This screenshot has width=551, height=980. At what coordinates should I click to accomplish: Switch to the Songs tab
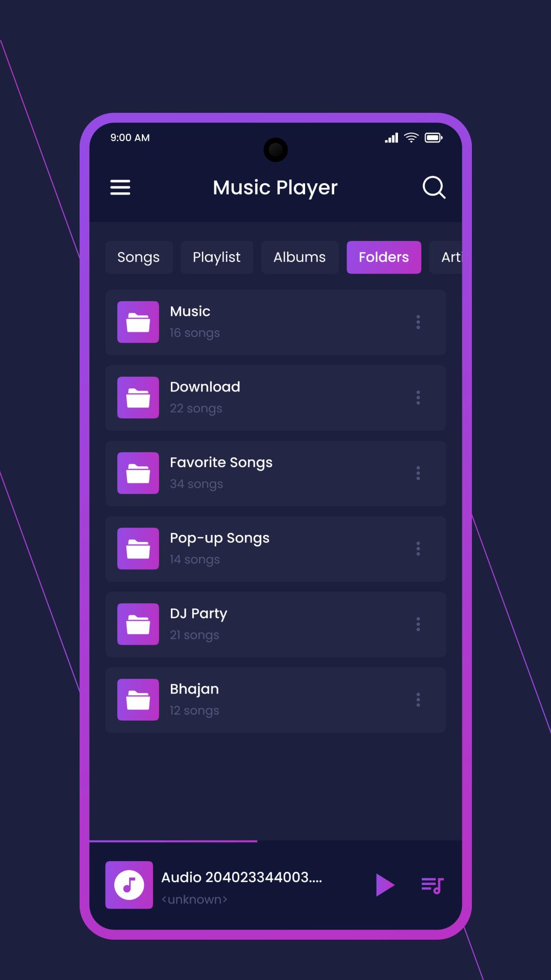(x=139, y=257)
